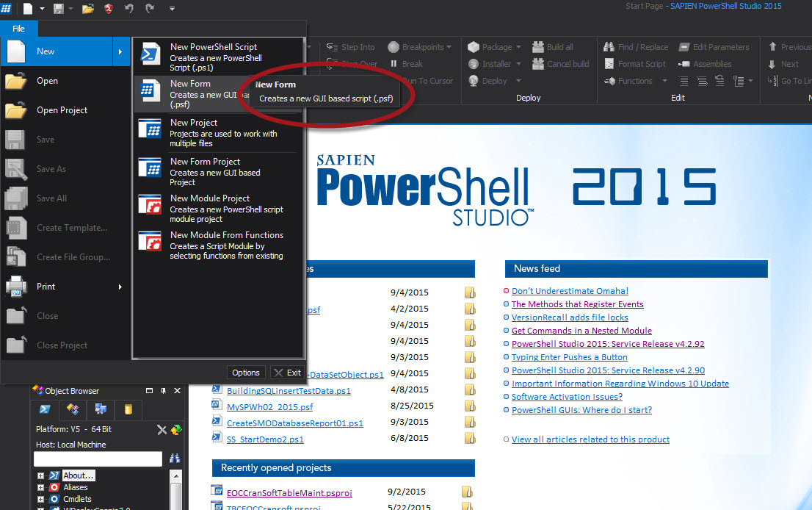Screen dimensions: 812x510
Task: Expand the Print submenu arrow
Action: click(x=120, y=287)
